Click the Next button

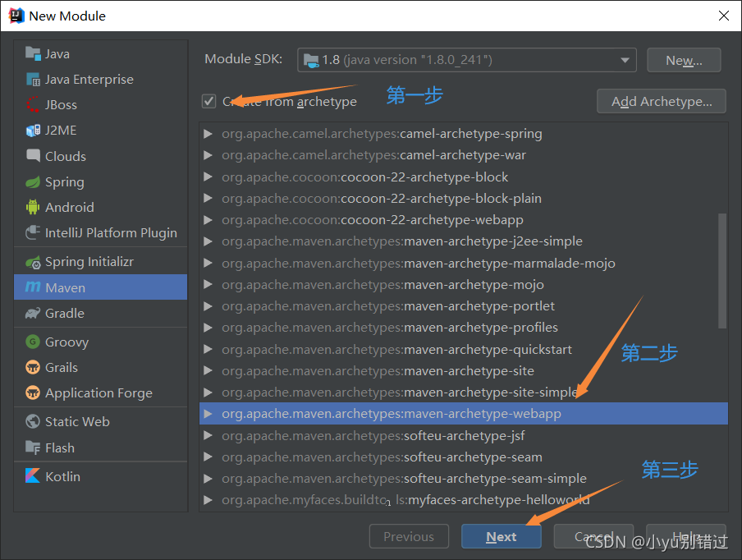click(502, 536)
